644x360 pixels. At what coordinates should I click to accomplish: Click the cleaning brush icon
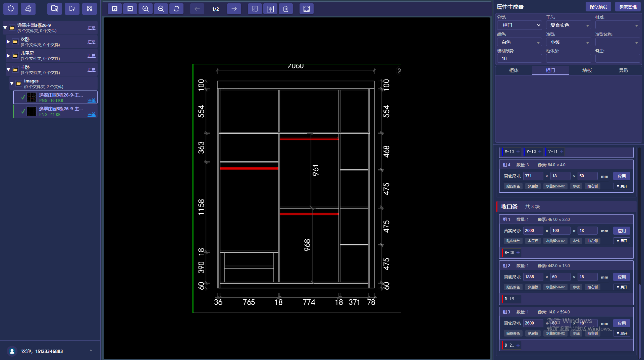(28, 9)
